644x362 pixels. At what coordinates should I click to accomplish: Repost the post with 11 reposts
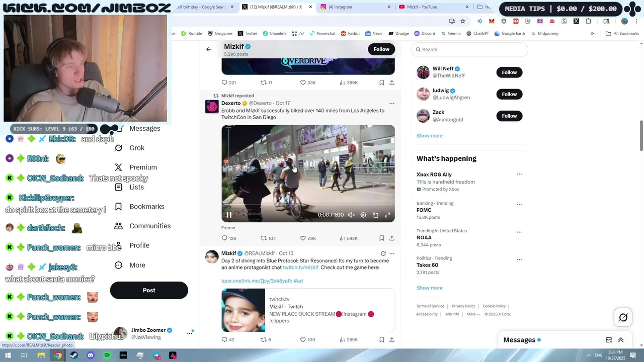point(266,82)
